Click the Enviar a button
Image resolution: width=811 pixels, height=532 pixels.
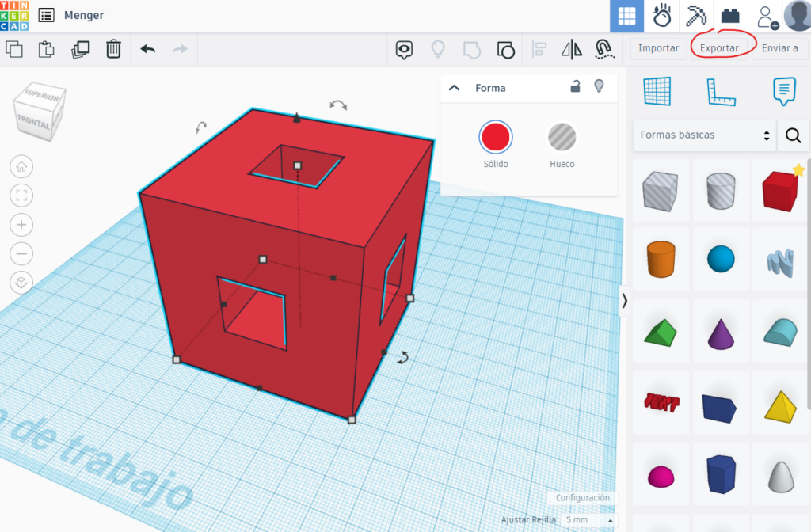point(780,48)
